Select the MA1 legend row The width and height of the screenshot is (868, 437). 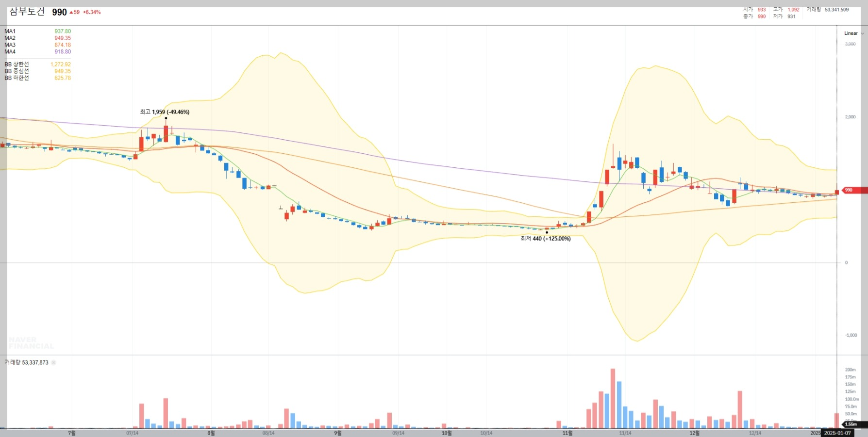(x=37, y=32)
